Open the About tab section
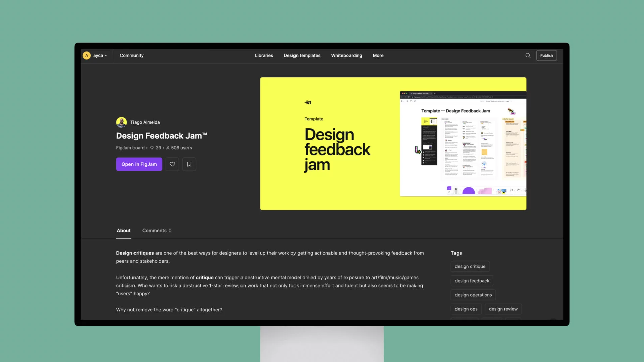 click(x=123, y=230)
